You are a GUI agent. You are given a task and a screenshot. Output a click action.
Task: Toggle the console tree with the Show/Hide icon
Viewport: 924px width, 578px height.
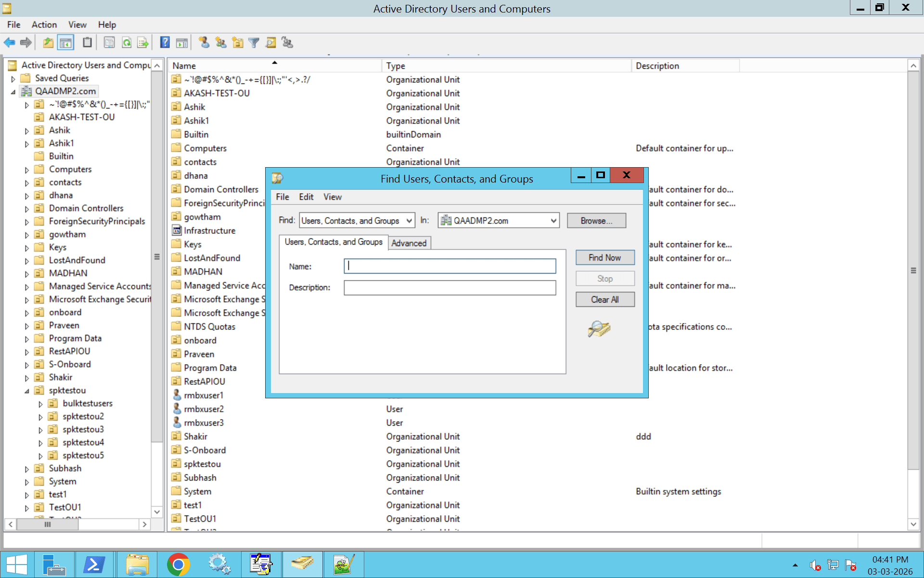(66, 42)
